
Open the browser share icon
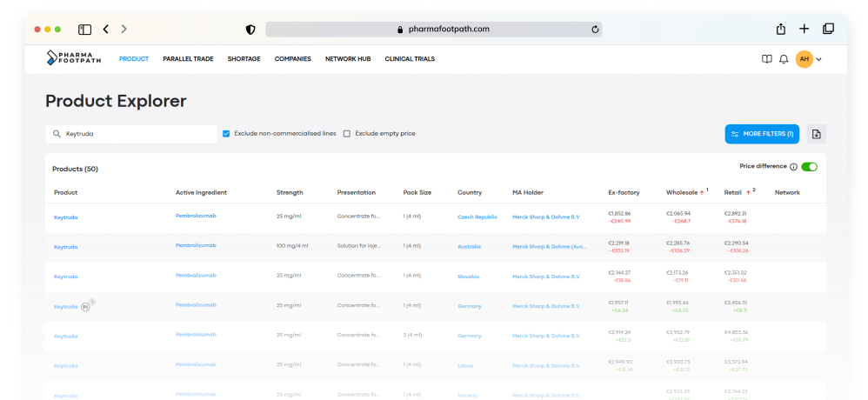pos(780,29)
